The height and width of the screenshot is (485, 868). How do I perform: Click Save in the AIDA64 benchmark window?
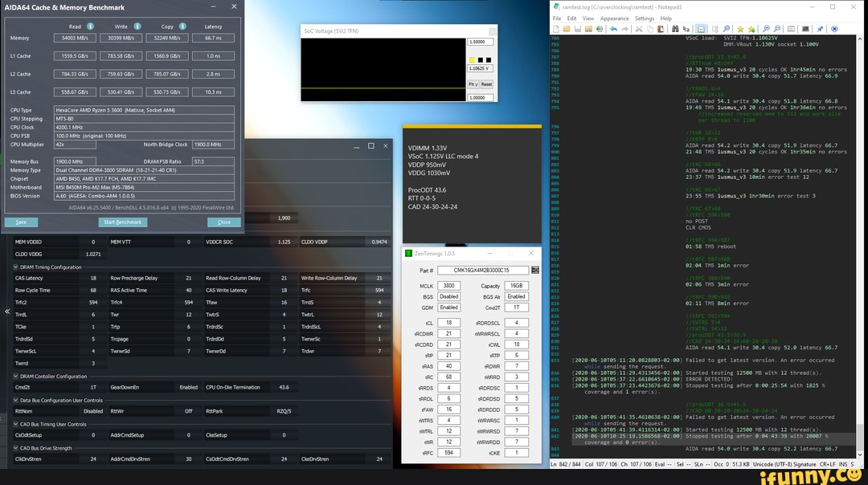tap(21, 222)
